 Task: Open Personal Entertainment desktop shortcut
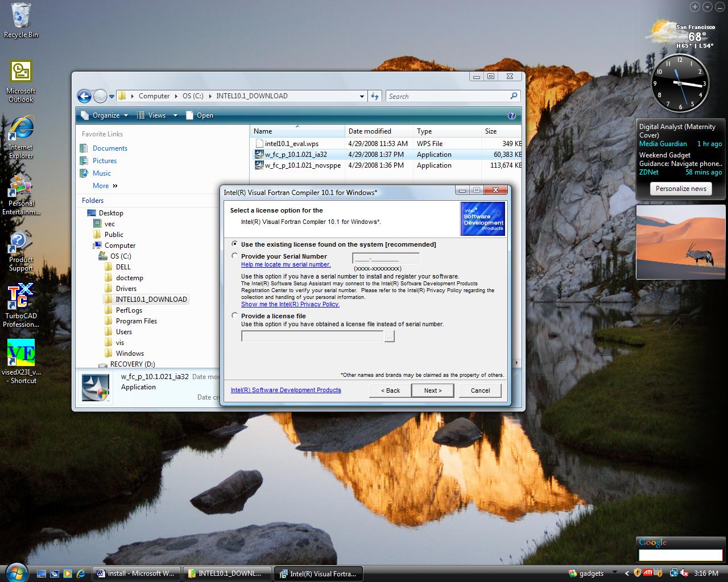(x=21, y=194)
